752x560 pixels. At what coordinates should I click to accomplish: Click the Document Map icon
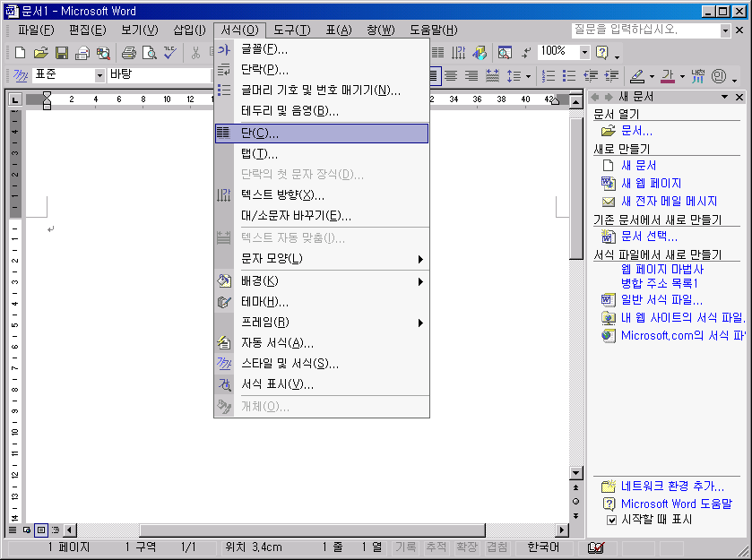[505, 52]
